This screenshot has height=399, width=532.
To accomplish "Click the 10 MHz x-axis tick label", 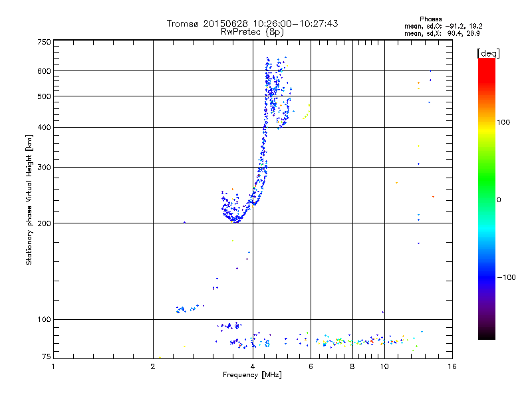I will click(384, 366).
